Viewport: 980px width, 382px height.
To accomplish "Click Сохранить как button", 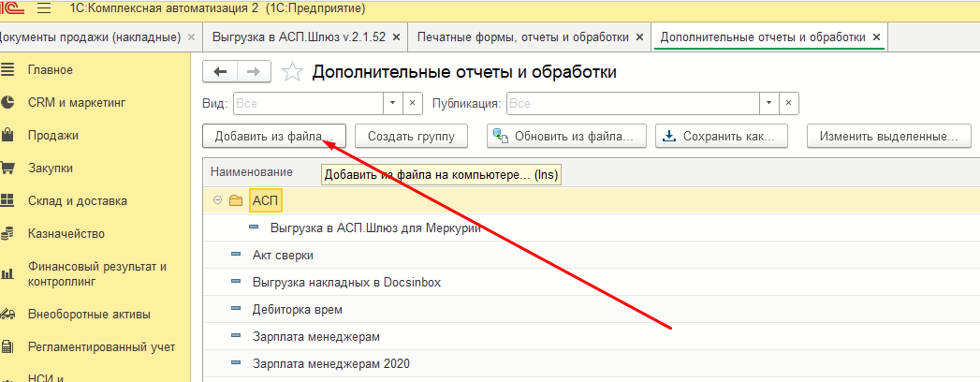I will [x=722, y=136].
